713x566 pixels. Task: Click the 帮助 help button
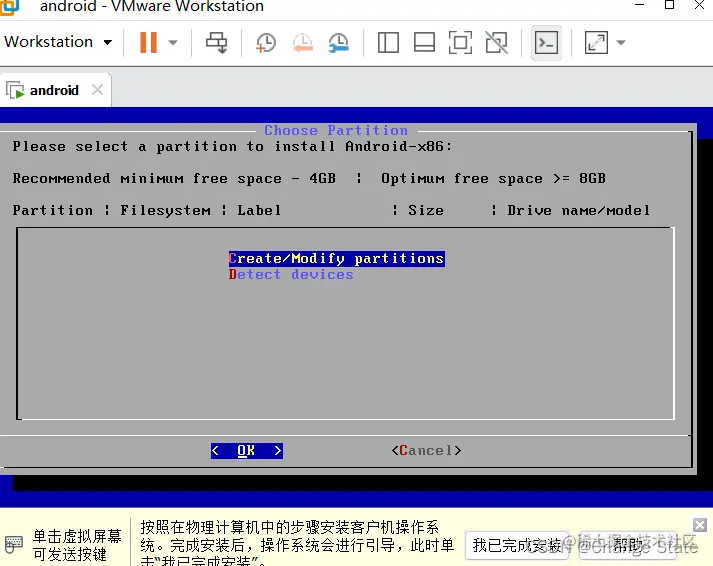628,545
